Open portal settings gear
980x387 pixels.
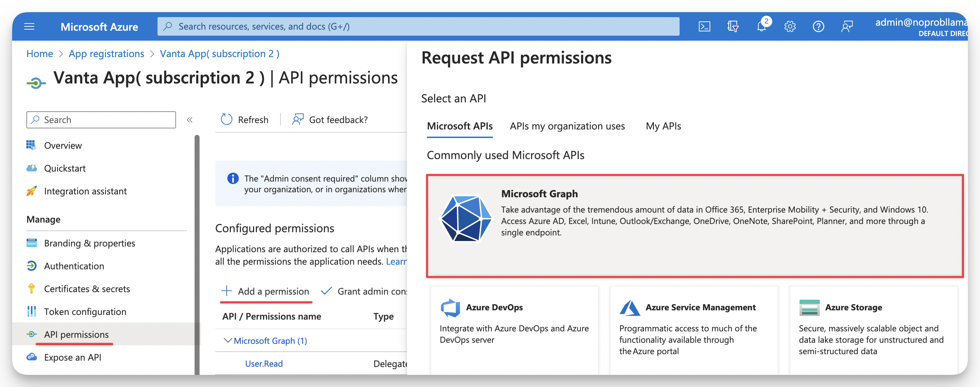tap(790, 26)
